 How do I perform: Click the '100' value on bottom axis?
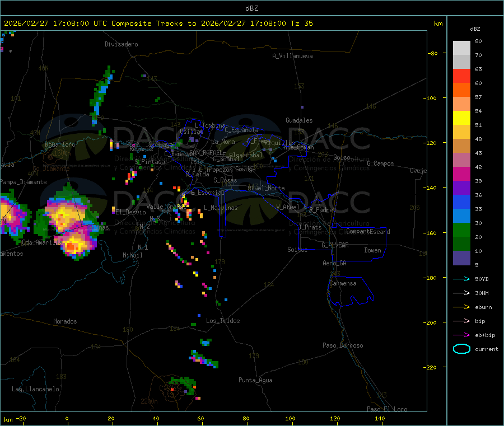point(290,418)
